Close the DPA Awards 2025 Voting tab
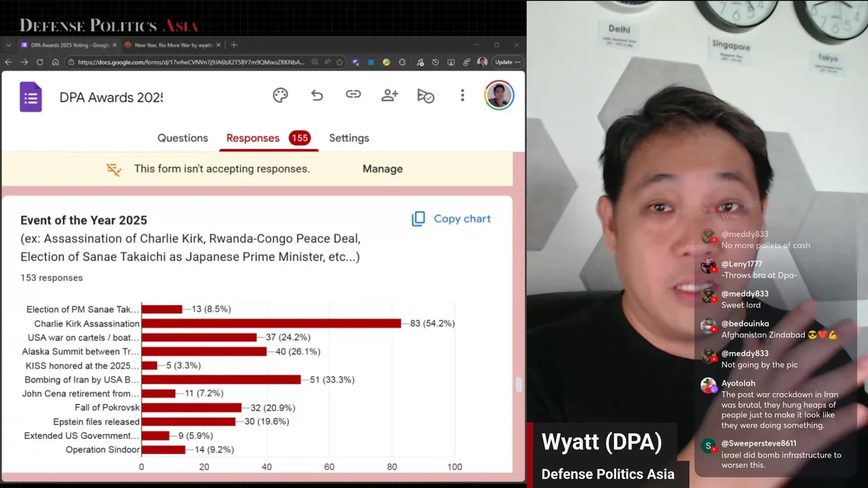The height and width of the screenshot is (488, 868). [114, 45]
